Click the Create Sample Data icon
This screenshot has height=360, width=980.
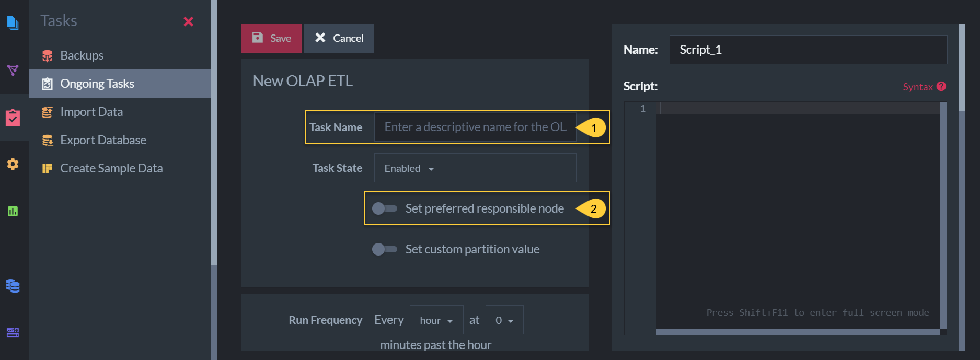[x=47, y=168]
